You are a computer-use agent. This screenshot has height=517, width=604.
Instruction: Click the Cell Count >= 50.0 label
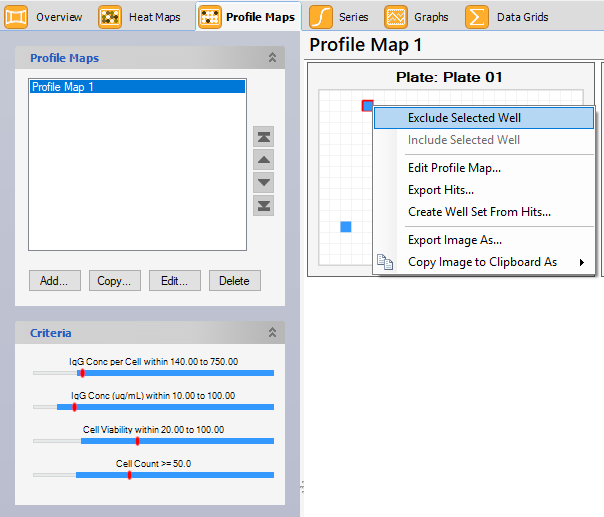153,463
